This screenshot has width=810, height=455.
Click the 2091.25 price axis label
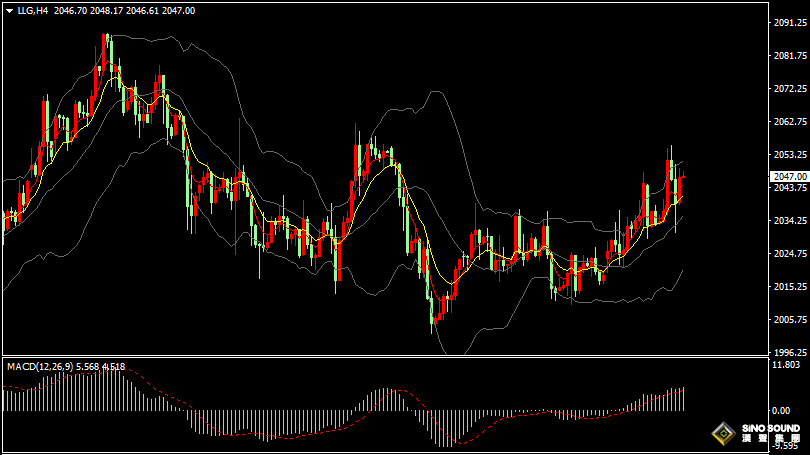point(789,23)
